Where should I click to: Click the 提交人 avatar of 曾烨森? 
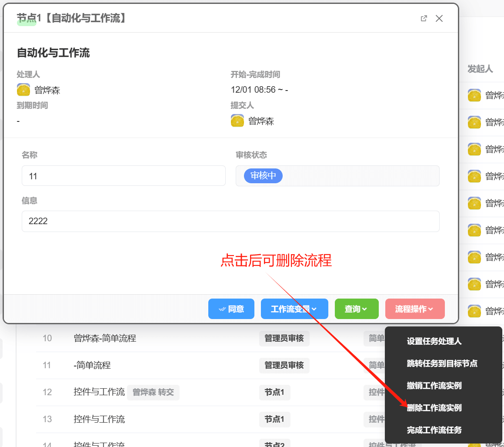[x=237, y=121]
